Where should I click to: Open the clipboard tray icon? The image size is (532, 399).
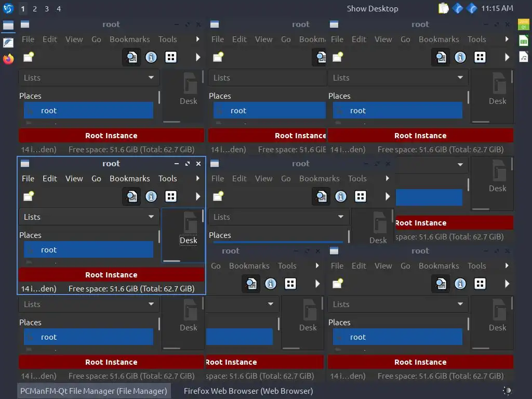(444, 8)
